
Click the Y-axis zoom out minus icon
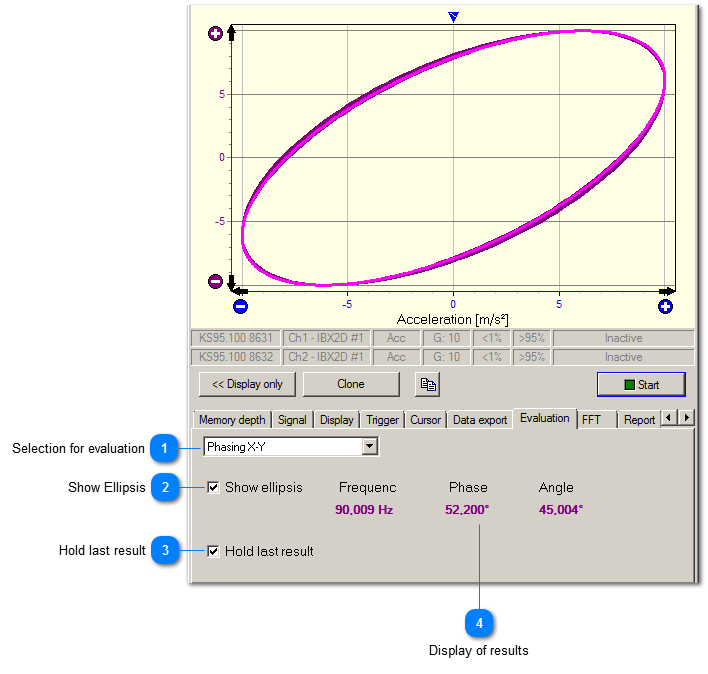215,282
